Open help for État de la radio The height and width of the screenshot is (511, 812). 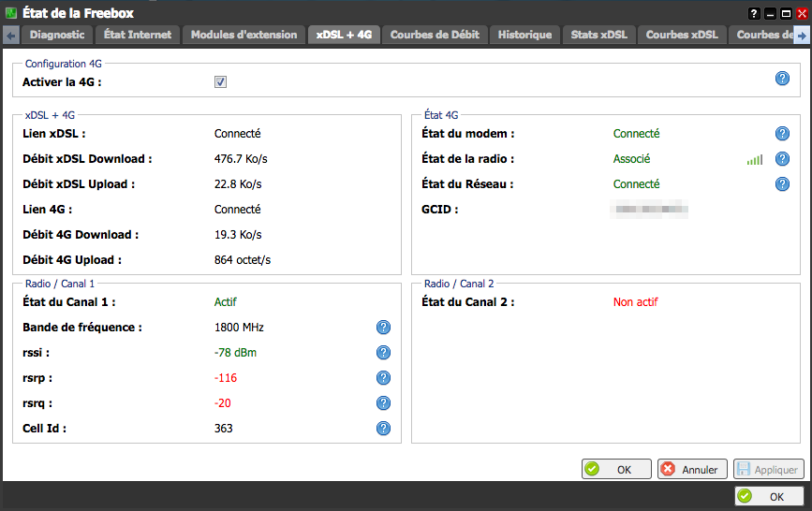coord(782,159)
